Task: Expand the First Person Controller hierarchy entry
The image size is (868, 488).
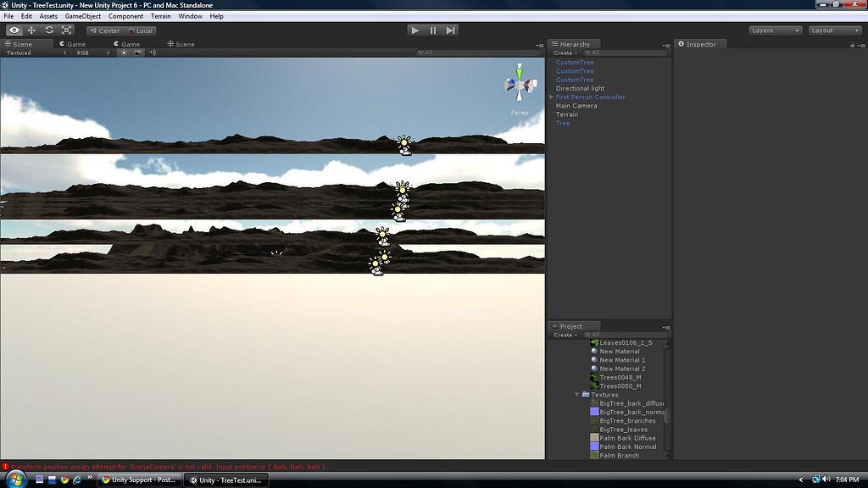Action: pyautogui.click(x=552, y=97)
